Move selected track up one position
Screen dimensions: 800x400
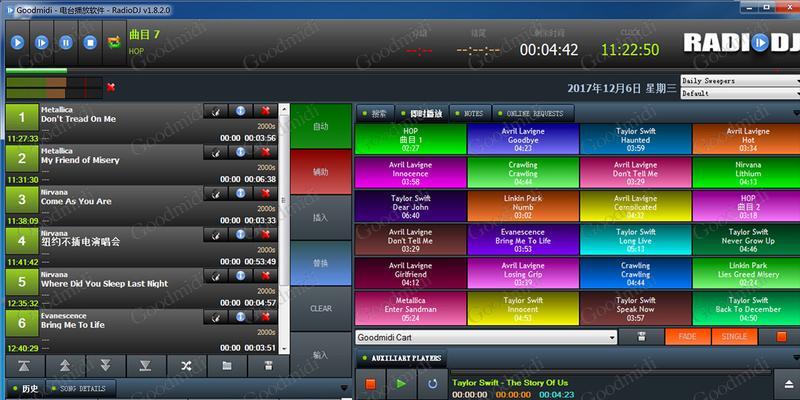(x=65, y=366)
